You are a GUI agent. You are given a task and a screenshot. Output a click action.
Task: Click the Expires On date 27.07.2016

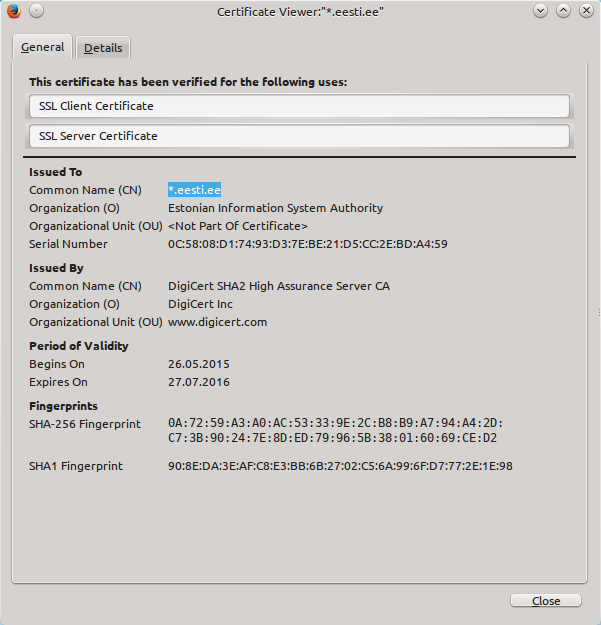(x=199, y=382)
